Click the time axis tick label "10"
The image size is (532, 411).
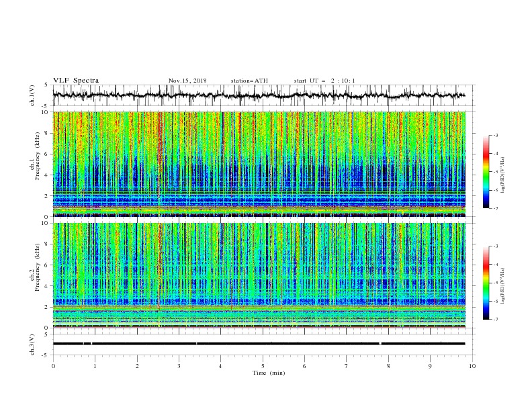click(472, 366)
